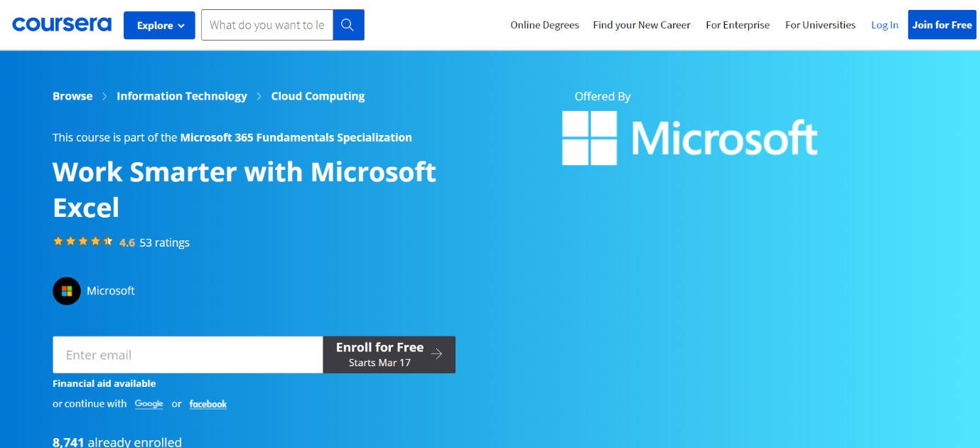Click the Enter email field
The height and width of the screenshot is (448, 980).
(188, 355)
